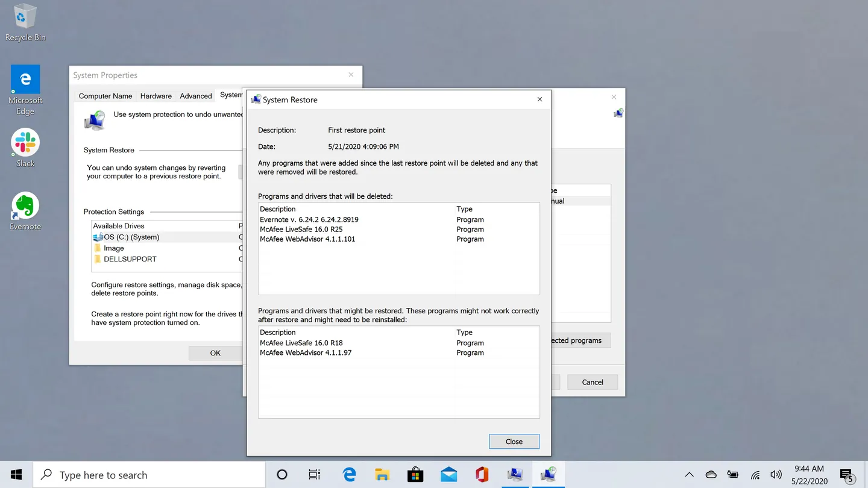Screen dimensions: 868x488
Task: Select McAfee WebAdvisor 4.1.1.101 row
Action: [398, 239]
